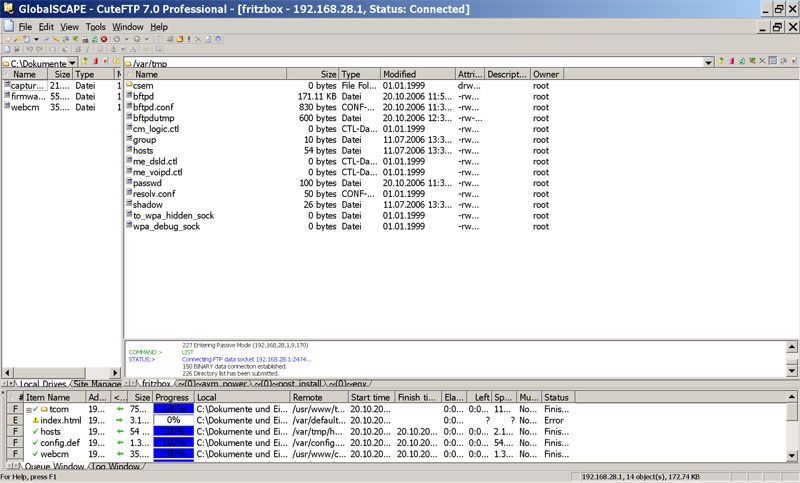Click the CuteFTP document icon beside File menu
Screen dimensions: 800x483
8,26
